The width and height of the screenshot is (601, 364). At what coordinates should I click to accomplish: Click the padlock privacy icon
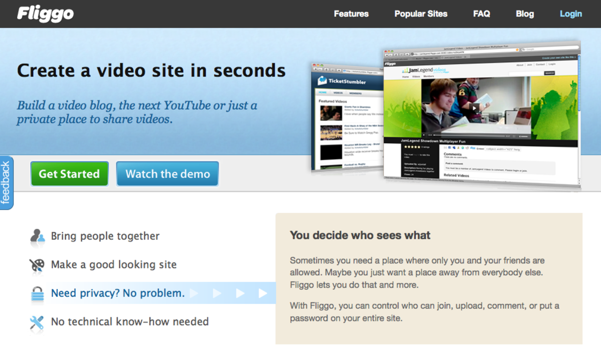[37, 294]
